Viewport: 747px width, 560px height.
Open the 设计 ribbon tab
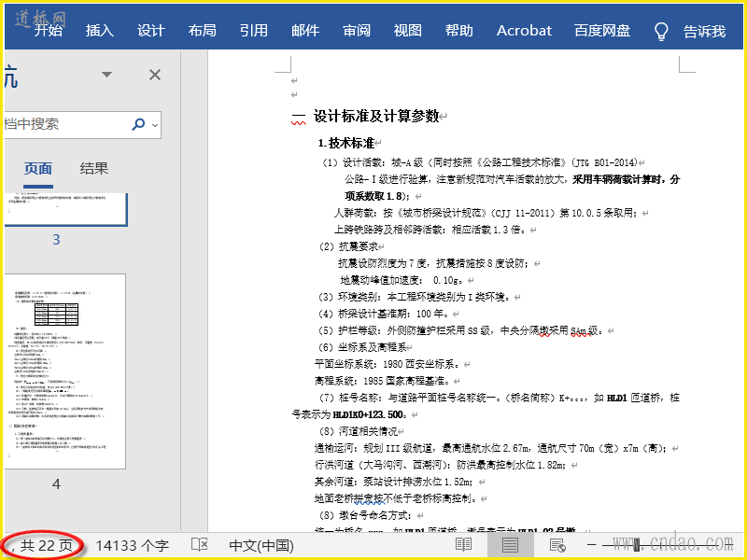tap(151, 31)
